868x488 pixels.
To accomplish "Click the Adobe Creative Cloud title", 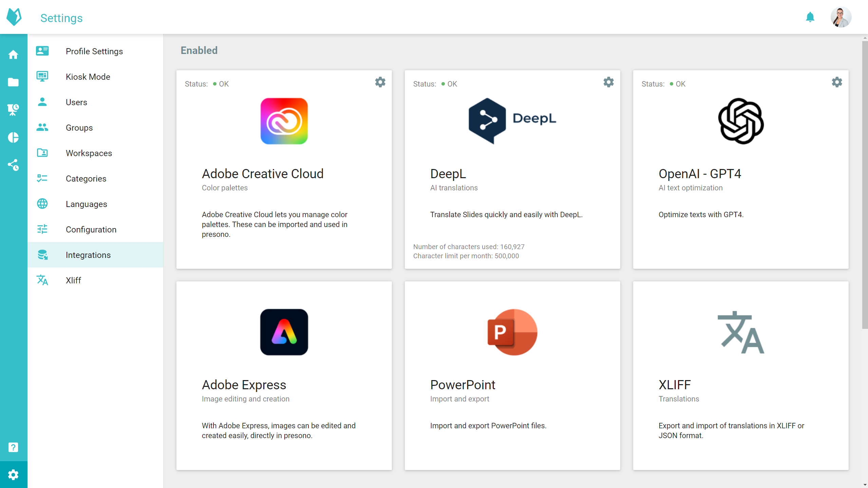I will point(263,173).
